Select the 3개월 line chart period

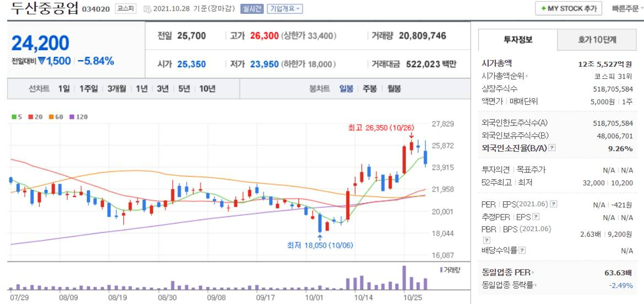(x=117, y=89)
